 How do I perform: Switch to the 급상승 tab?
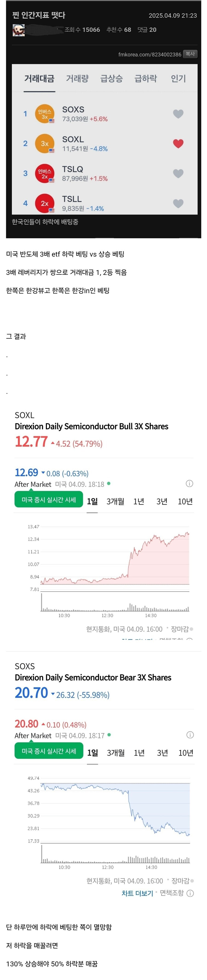pos(111,78)
